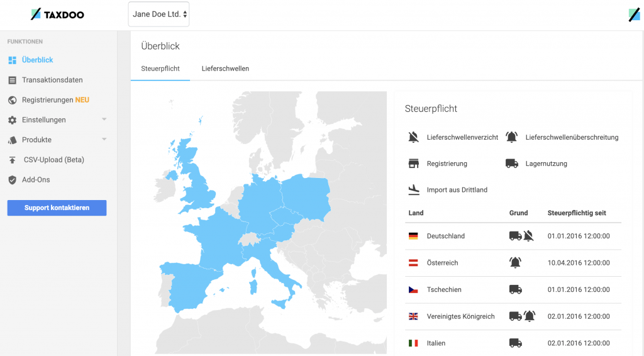Click the Land column header
644x356 pixels.
tap(416, 213)
